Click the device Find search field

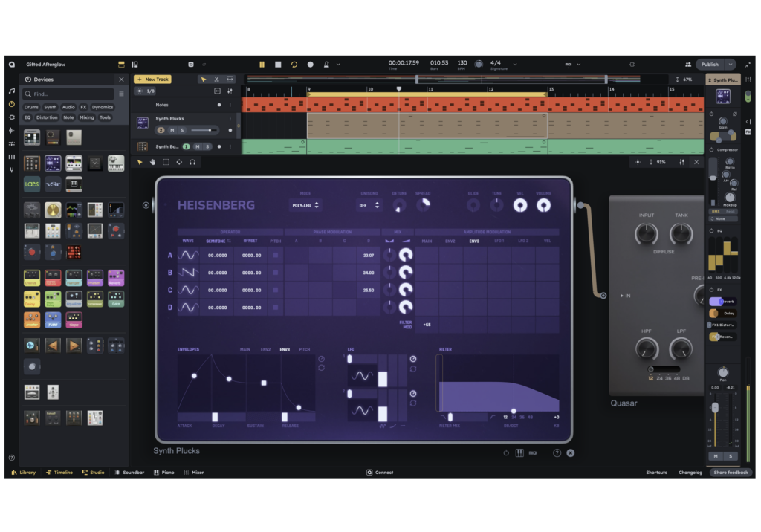[x=68, y=94]
